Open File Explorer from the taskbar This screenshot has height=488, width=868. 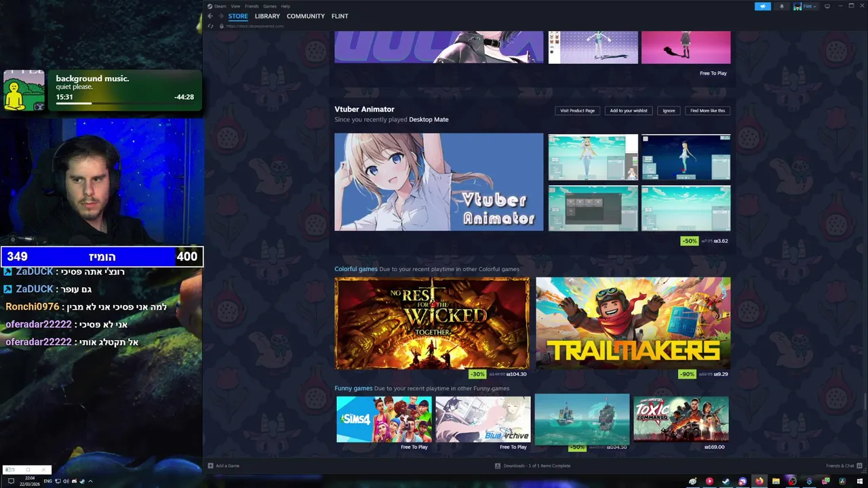coord(776,481)
